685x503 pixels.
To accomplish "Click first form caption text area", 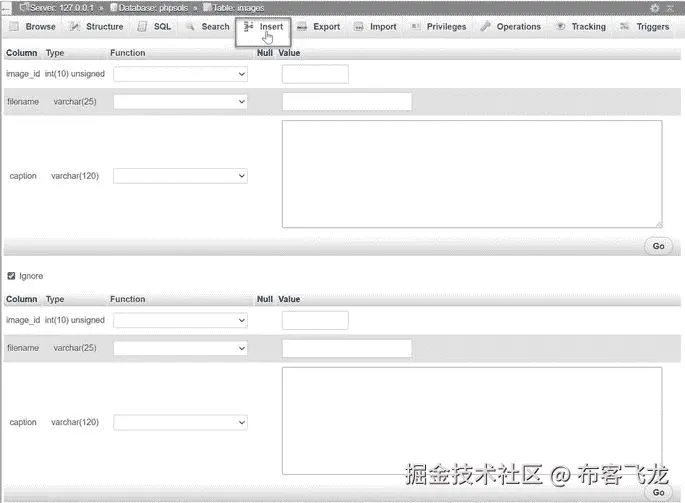I will 472,174.
